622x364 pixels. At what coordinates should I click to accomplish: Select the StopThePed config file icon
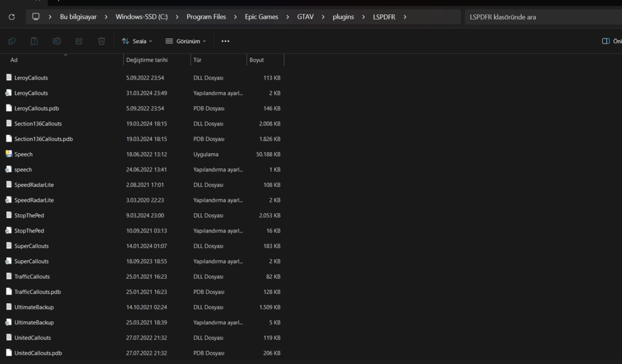[9, 230]
